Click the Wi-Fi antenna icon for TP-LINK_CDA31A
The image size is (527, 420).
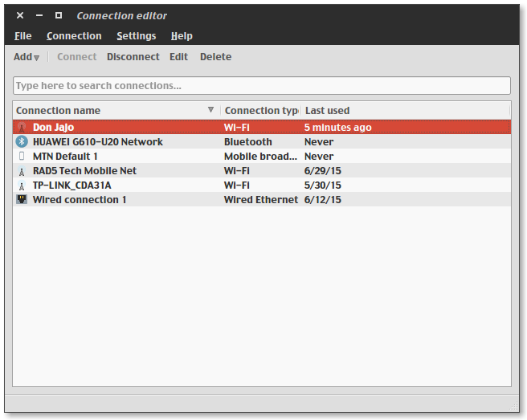tap(22, 185)
